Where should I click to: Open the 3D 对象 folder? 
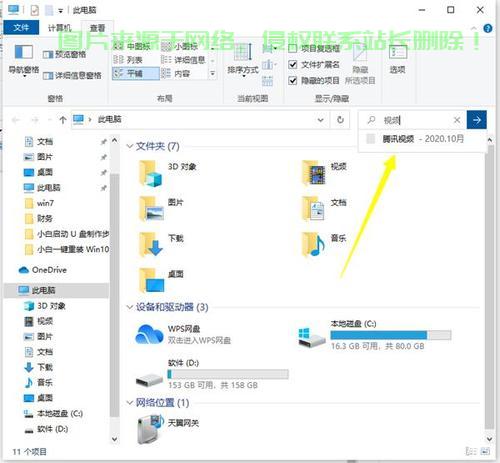click(167, 173)
